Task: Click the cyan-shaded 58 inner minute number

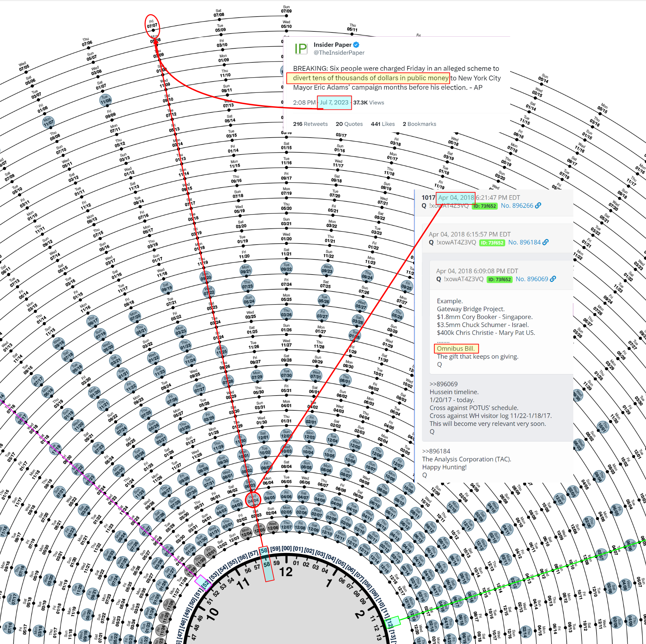Action: 267,564
